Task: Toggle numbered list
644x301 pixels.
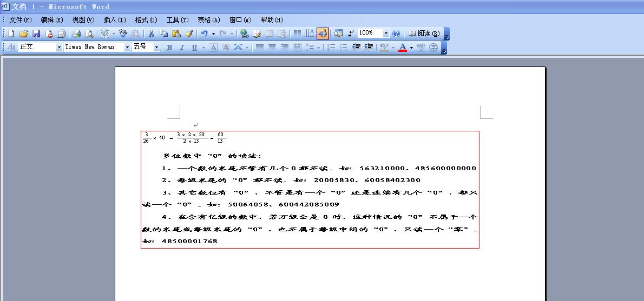Action: (x=331, y=47)
